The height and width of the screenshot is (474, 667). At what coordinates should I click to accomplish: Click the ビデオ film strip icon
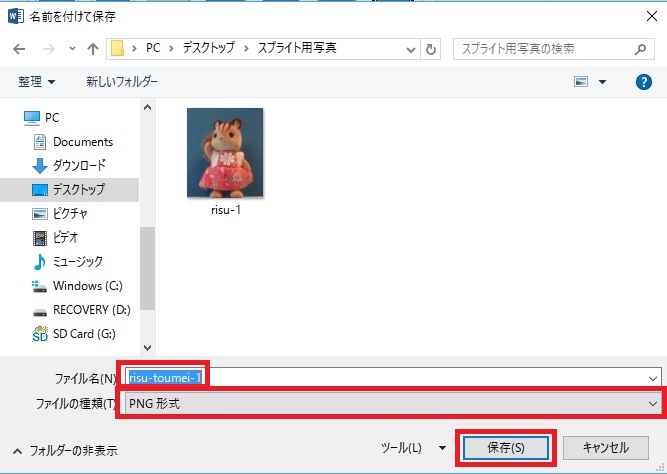pyautogui.click(x=40, y=238)
